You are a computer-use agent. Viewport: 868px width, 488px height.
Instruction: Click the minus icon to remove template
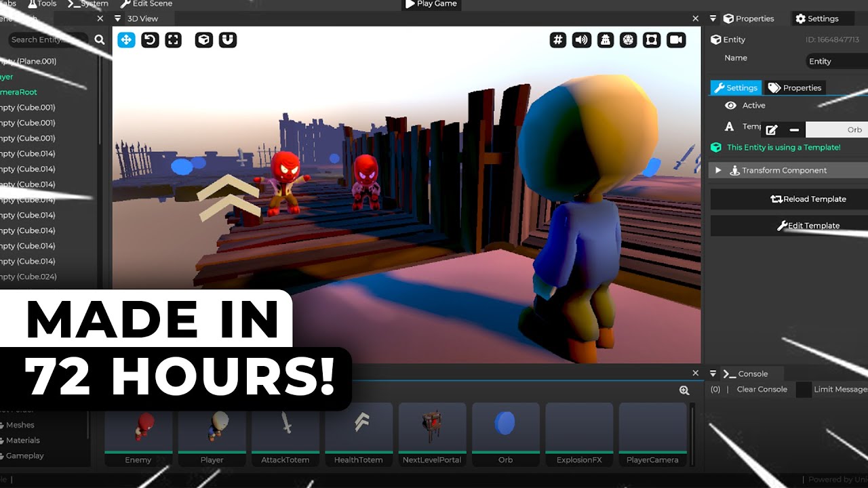pyautogui.click(x=794, y=129)
